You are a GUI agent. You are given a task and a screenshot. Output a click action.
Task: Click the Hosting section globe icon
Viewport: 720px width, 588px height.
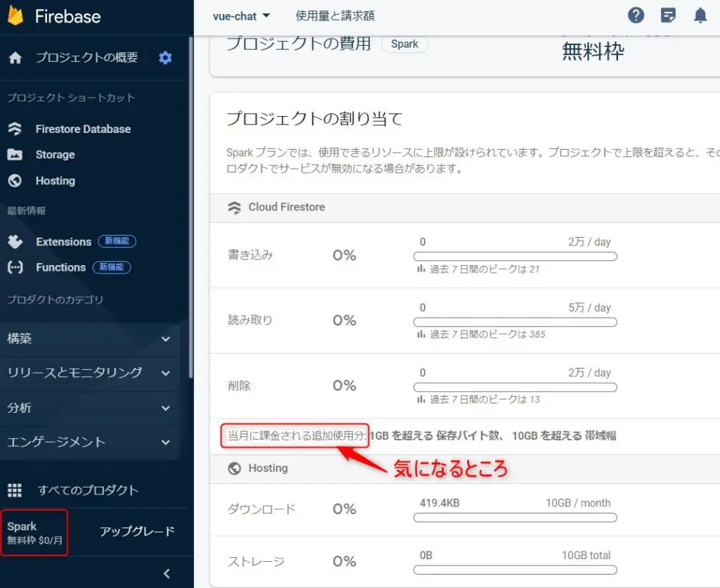(234, 468)
